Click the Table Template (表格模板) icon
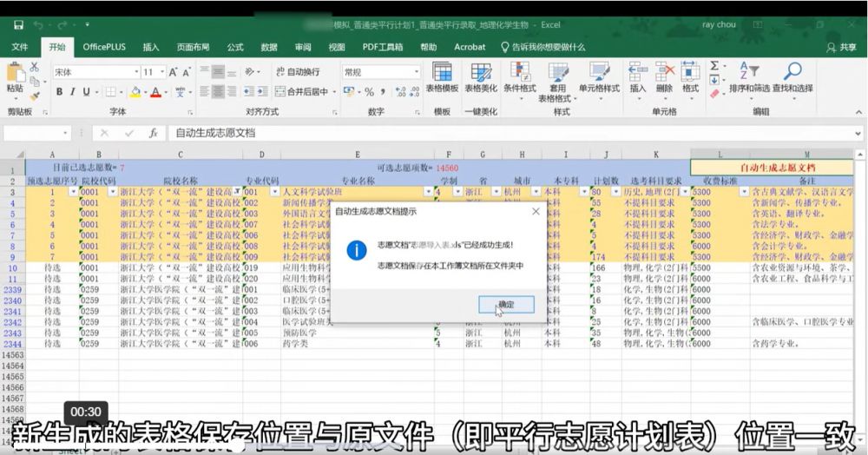868x455 pixels. 442,76
